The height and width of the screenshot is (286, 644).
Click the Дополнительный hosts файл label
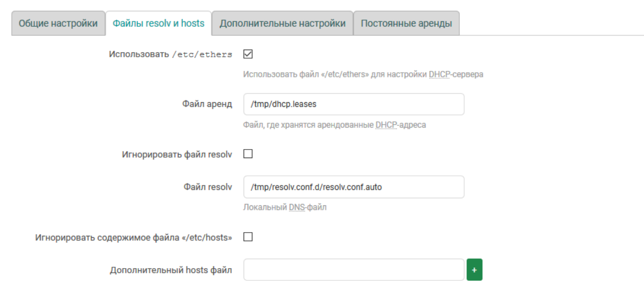pos(171,270)
